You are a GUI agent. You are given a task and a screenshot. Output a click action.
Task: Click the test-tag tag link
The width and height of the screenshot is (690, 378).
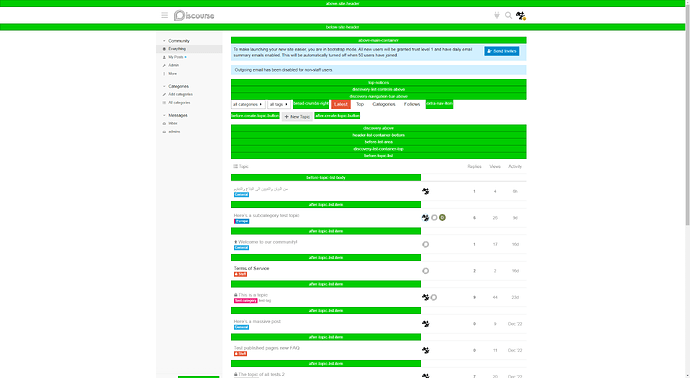265,301
